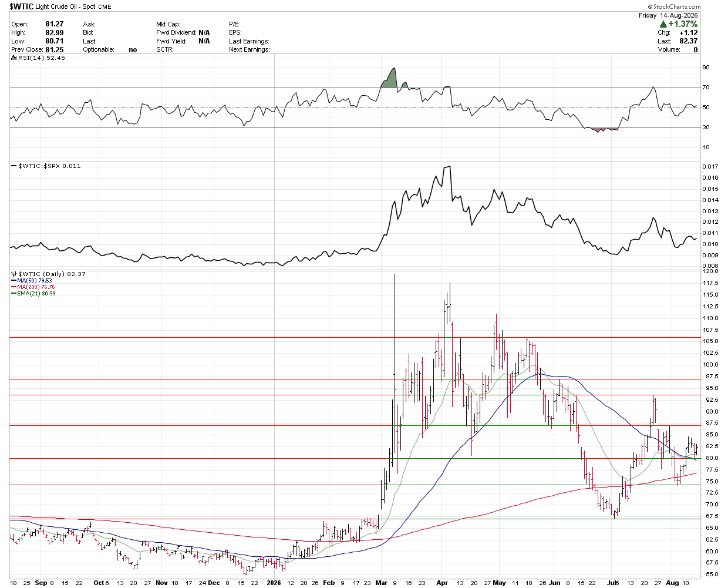Image resolution: width=728 pixels, height=588 pixels.
Task: Click the 'Mar' month label on time axis
Action: pos(382,583)
